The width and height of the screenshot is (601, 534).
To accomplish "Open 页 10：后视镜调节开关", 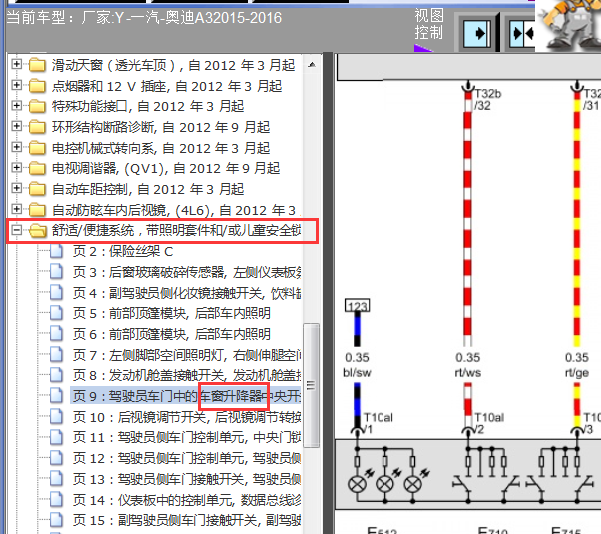I will pyautogui.click(x=187, y=417).
